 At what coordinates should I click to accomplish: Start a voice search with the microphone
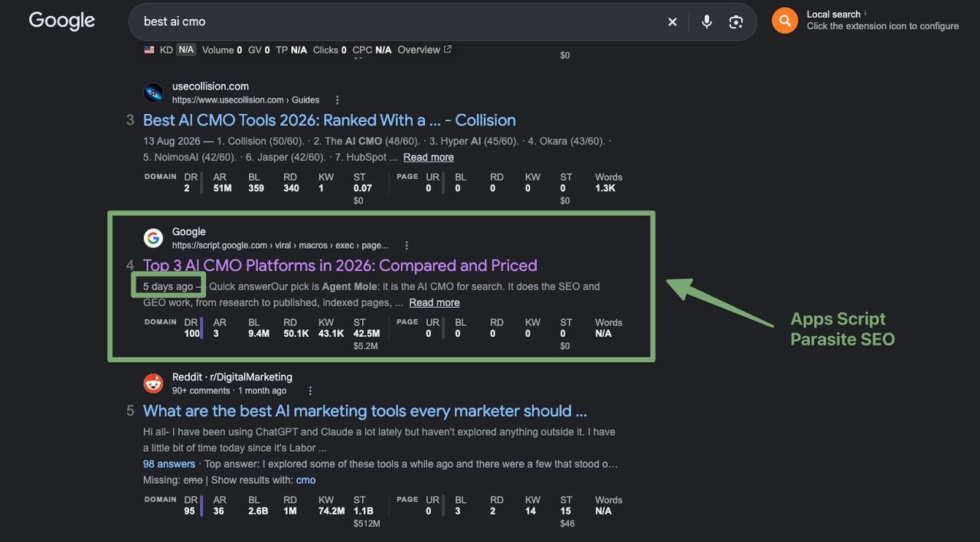707,21
